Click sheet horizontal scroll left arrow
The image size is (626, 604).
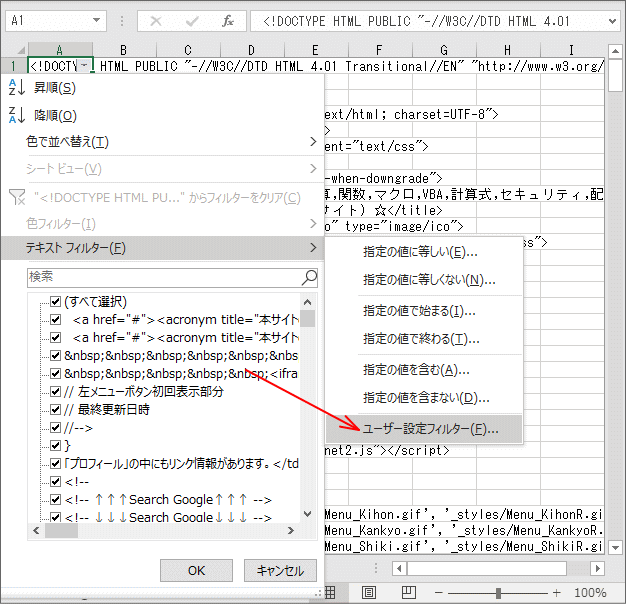tap(399, 568)
